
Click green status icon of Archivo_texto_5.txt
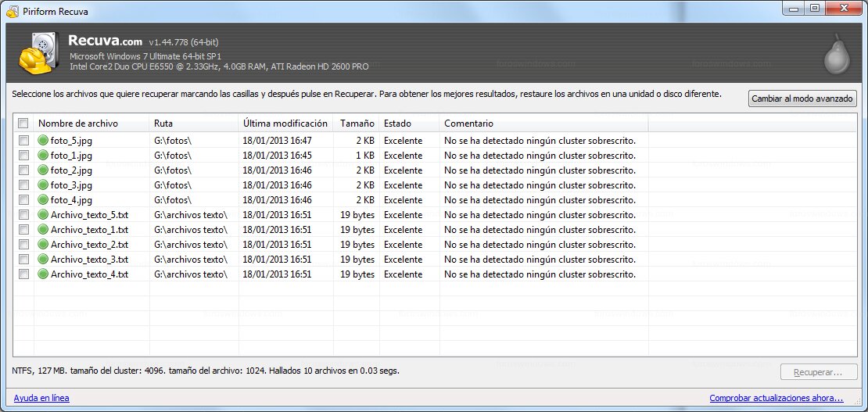point(43,215)
